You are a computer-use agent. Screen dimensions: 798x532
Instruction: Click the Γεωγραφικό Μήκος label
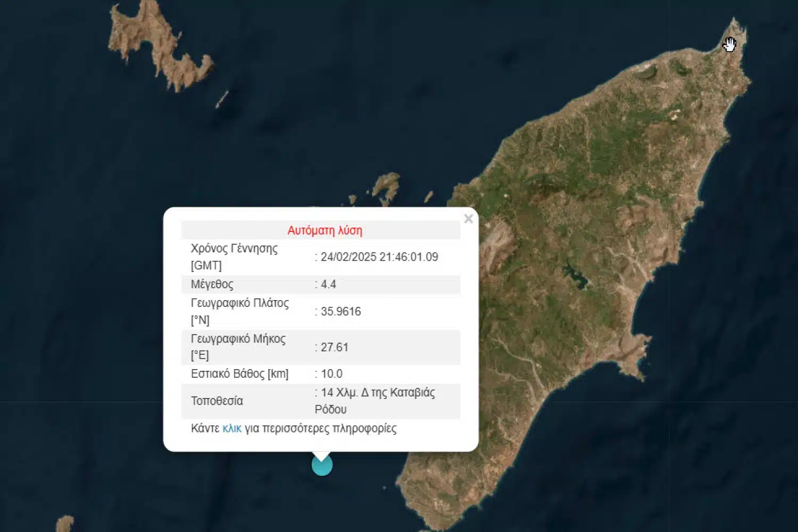[x=238, y=338]
